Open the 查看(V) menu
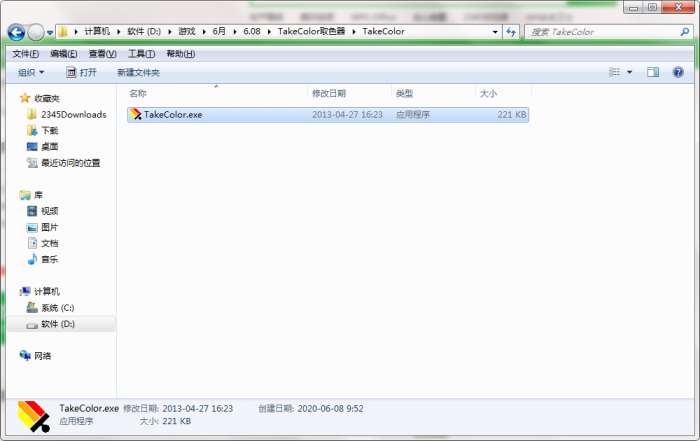Viewport: 700px width, 441px height. 103,54
